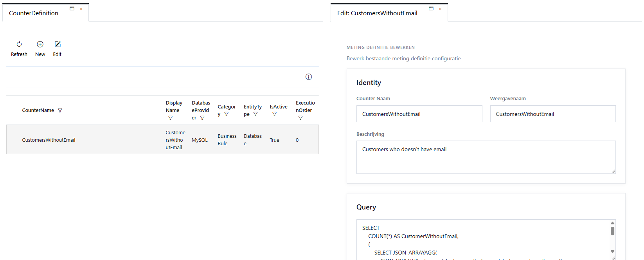Click the Business Rule category cell
Image resolution: width=644 pixels, height=260 pixels.
[227, 140]
